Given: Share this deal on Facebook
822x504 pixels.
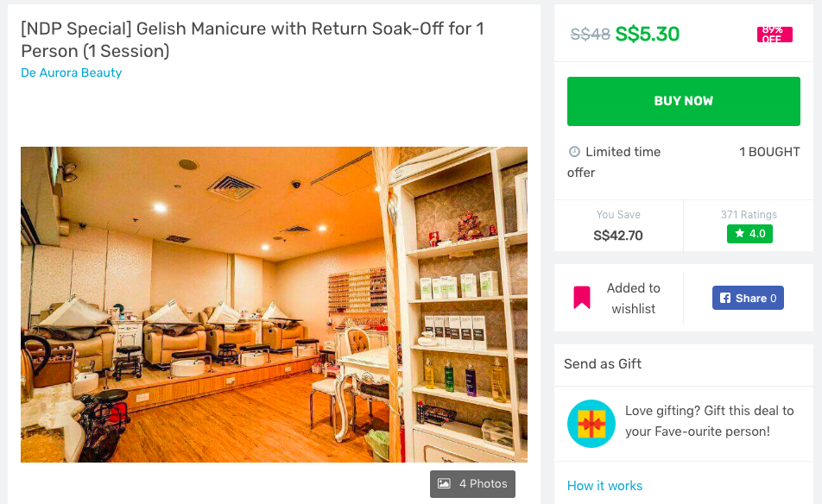Looking at the screenshot, I should [x=748, y=299].
